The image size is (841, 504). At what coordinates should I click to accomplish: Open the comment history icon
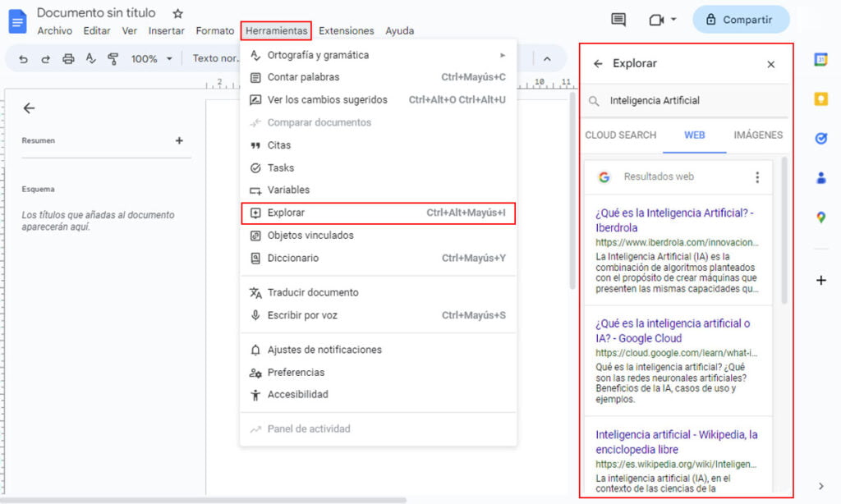tap(618, 20)
